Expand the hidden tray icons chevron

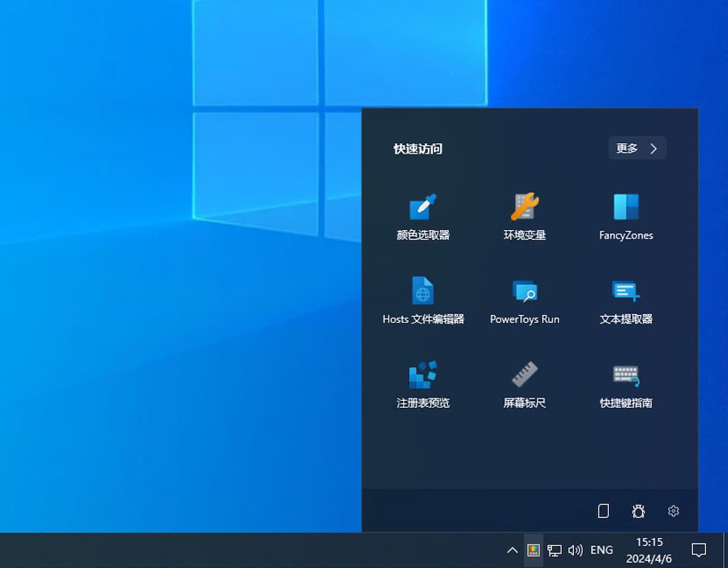tap(512, 550)
